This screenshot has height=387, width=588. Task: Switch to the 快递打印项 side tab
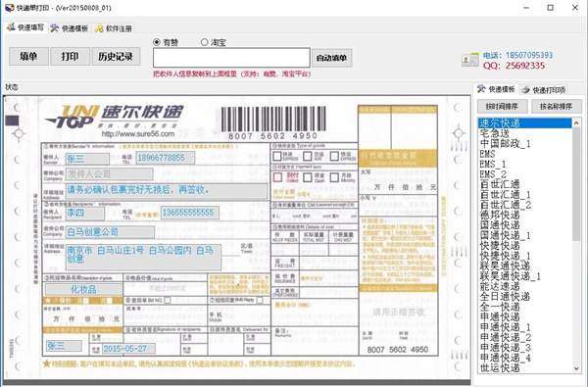point(543,90)
